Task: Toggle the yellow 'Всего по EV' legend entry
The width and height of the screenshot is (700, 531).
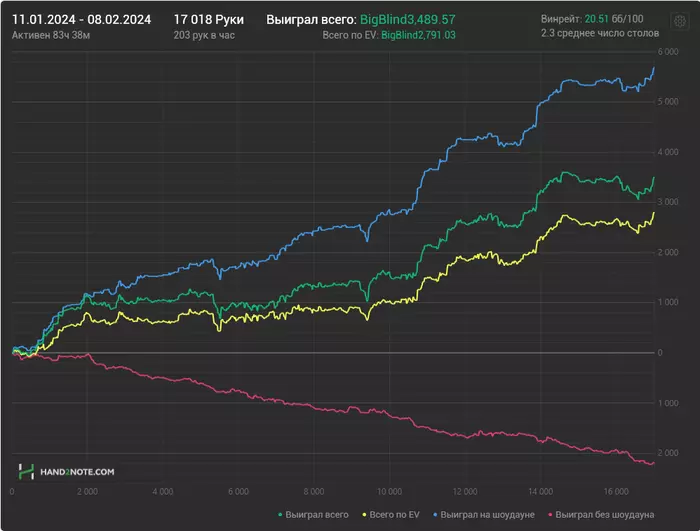Action: coord(391,514)
